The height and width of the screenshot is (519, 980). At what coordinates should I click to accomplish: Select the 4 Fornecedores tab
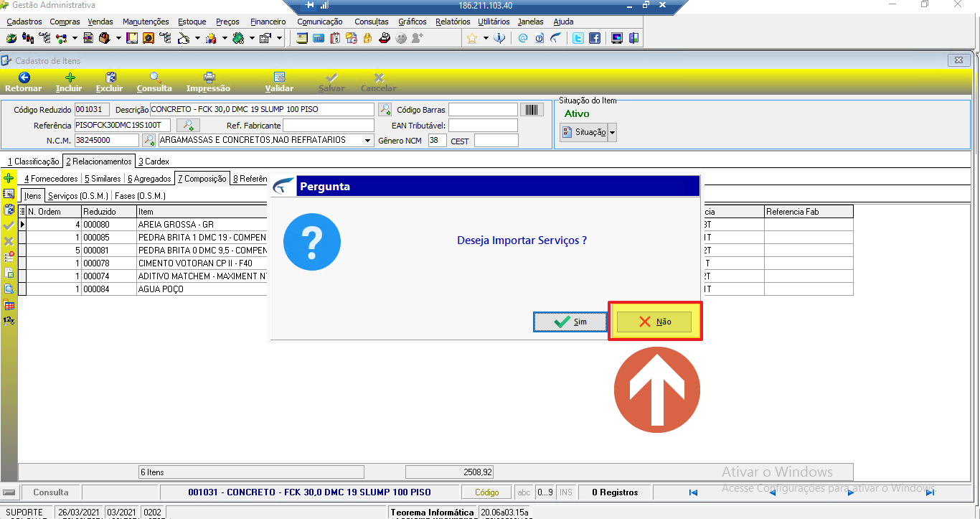50,179
